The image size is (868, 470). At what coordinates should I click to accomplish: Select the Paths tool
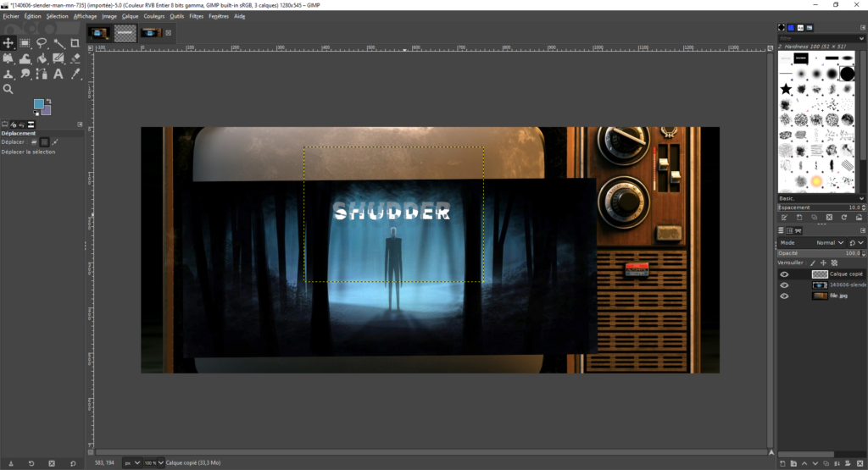(42, 74)
